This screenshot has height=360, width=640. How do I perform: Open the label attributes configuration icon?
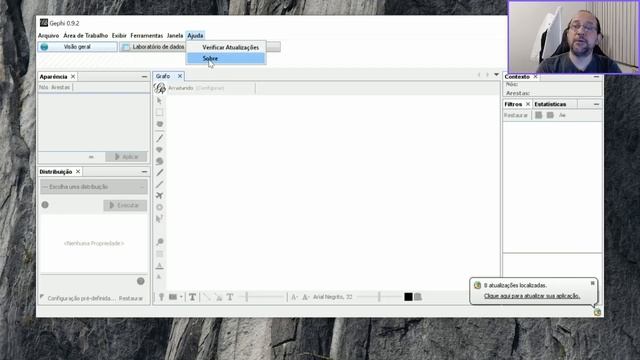click(418, 297)
